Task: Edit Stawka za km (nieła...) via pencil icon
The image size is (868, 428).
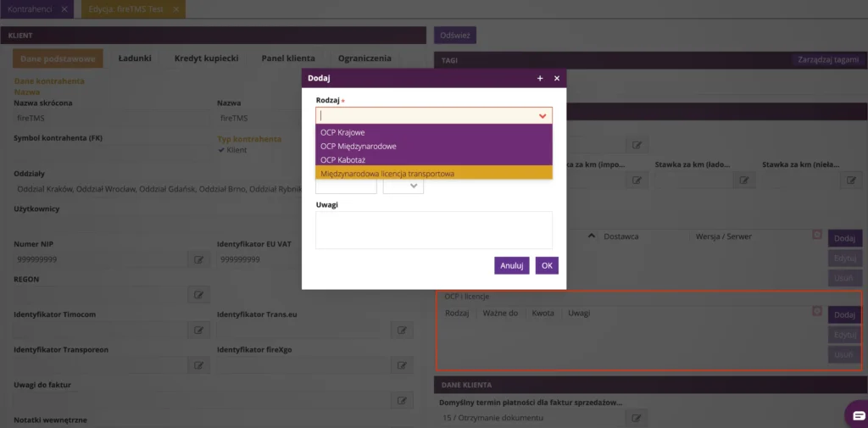Action: pos(851,180)
